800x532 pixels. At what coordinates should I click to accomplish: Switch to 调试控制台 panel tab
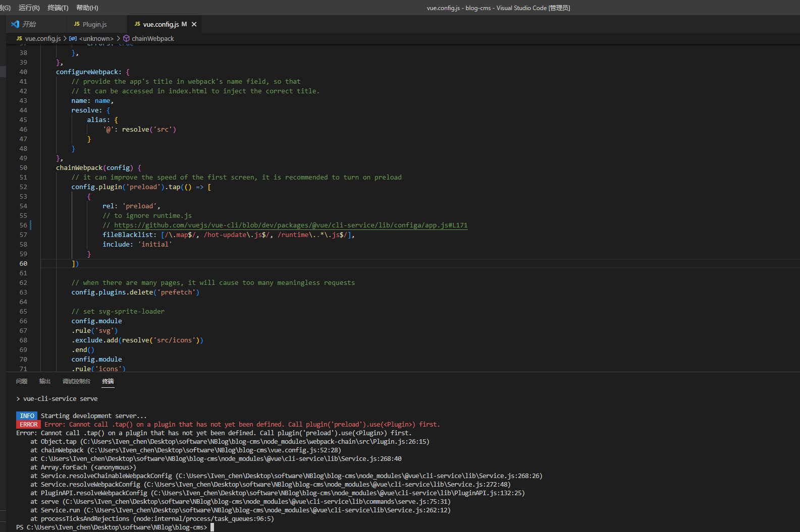pos(76,381)
